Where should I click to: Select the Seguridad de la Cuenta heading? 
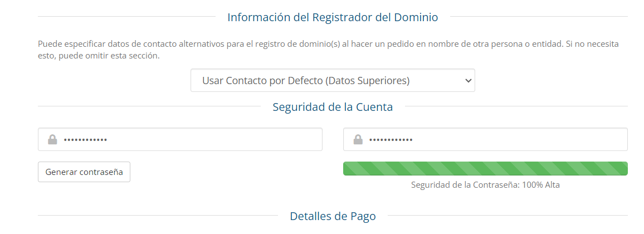point(332,107)
